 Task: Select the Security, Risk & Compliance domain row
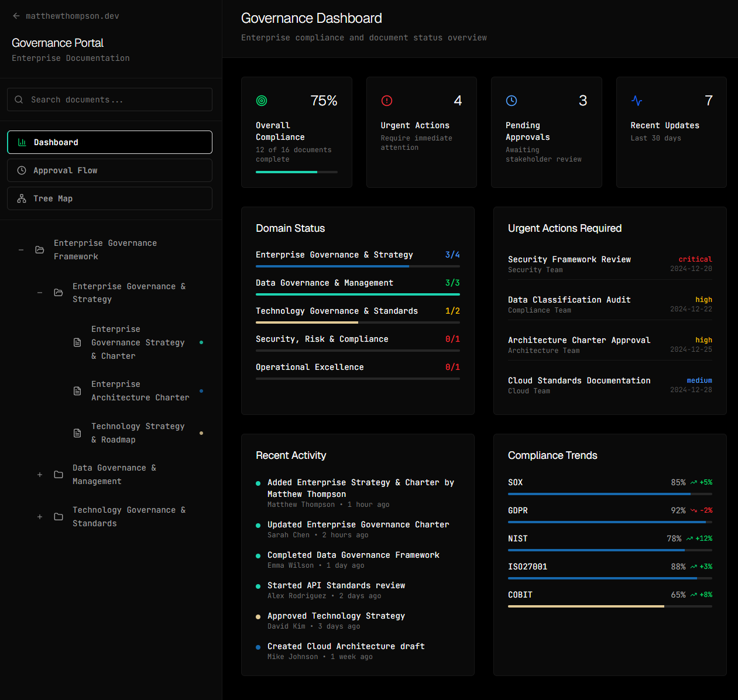pyautogui.click(x=358, y=342)
